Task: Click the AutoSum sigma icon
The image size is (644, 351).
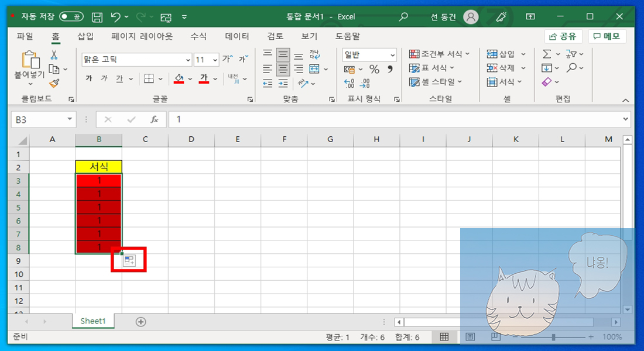Action: [547, 54]
